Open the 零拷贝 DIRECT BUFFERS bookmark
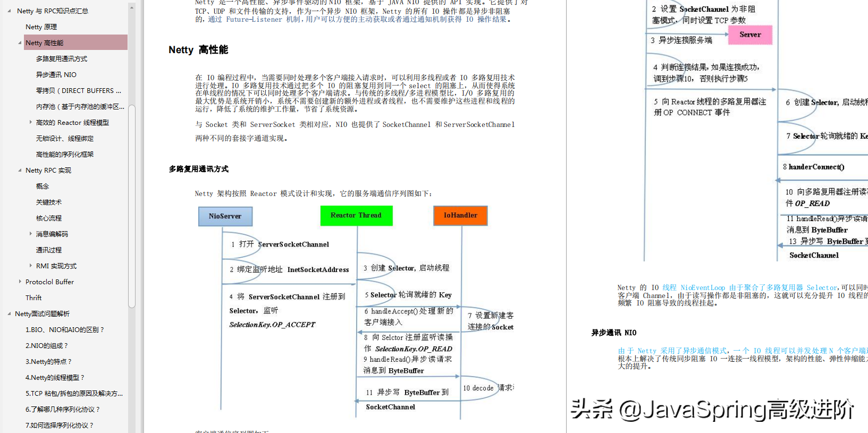Screen dimensions: 868x433 point(79,90)
